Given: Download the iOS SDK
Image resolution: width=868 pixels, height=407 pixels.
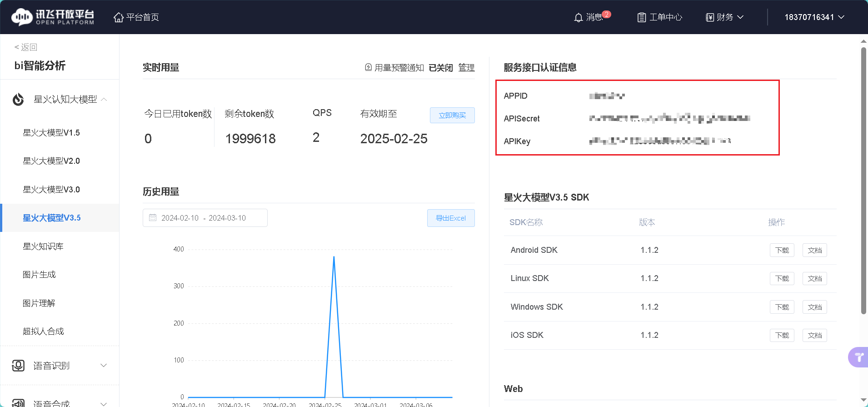Looking at the screenshot, I should click(x=782, y=335).
